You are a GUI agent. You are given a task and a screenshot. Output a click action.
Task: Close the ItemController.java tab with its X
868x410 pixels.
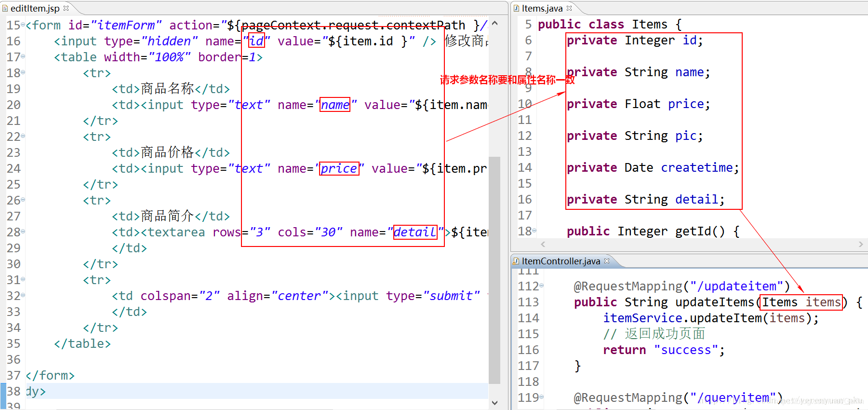(607, 261)
